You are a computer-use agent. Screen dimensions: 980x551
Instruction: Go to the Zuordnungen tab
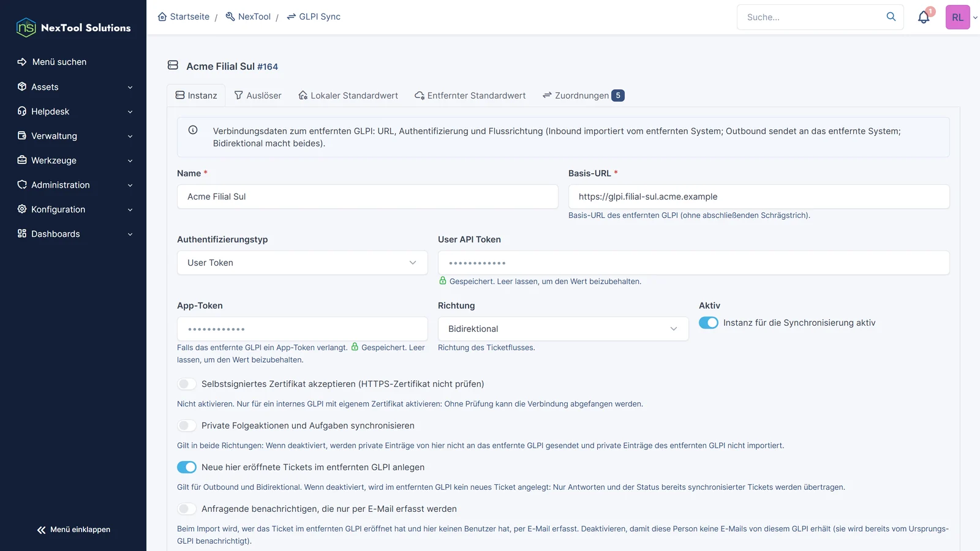pos(583,96)
